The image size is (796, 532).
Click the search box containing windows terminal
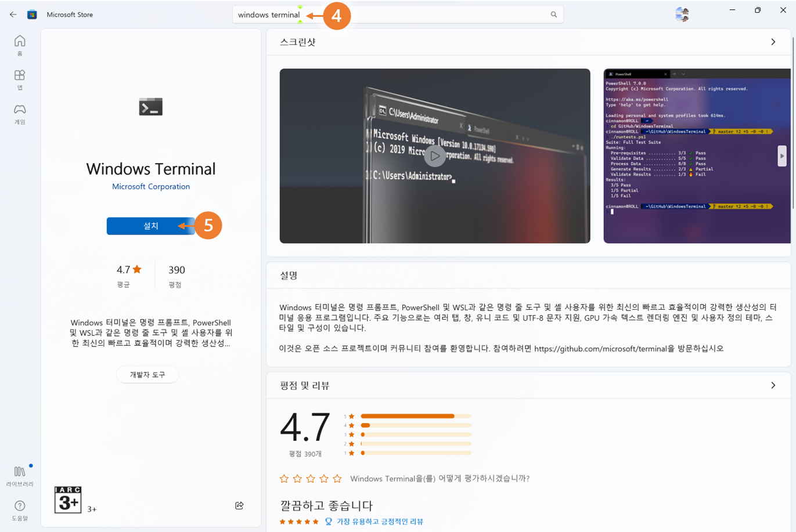point(398,15)
